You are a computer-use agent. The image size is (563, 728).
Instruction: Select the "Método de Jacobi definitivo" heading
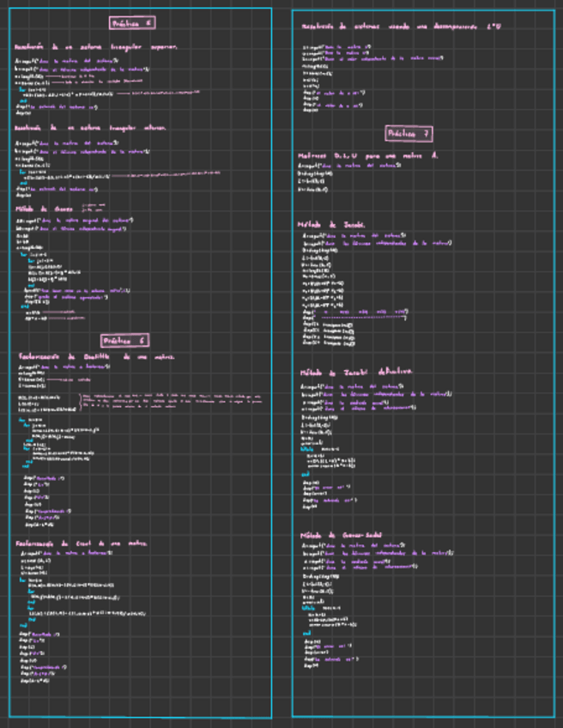tap(355, 373)
